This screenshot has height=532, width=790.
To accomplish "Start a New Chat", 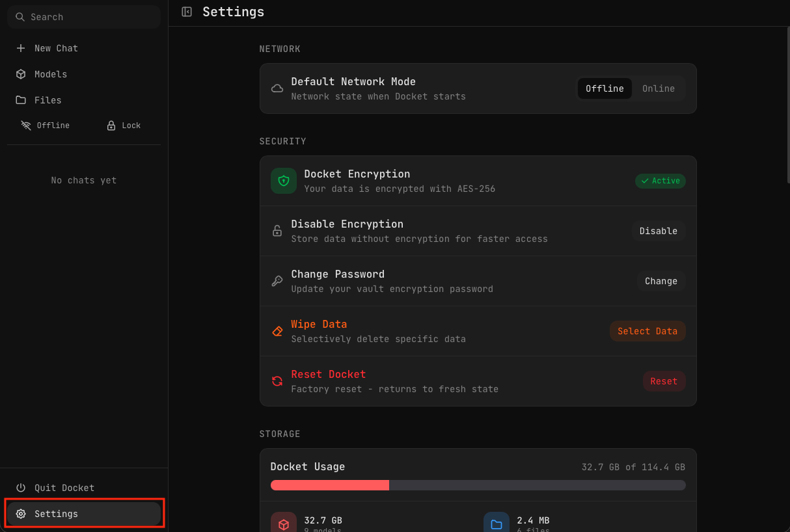I will coord(55,48).
